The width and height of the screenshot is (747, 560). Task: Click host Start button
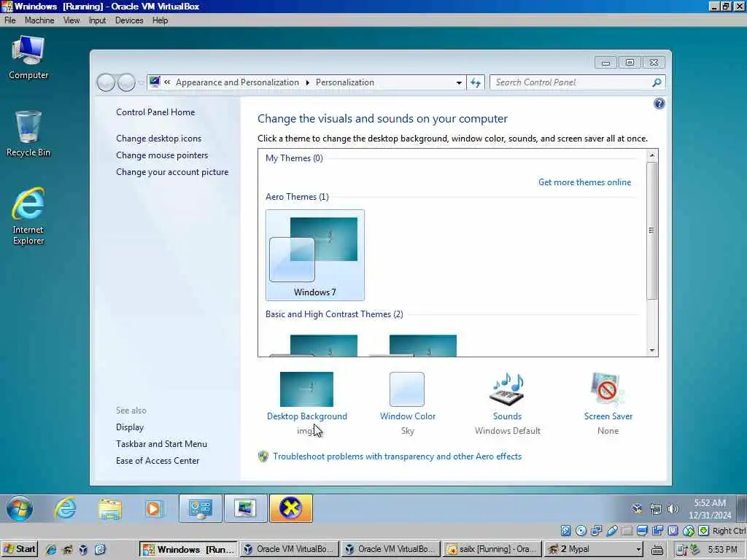pyautogui.click(x=19, y=549)
